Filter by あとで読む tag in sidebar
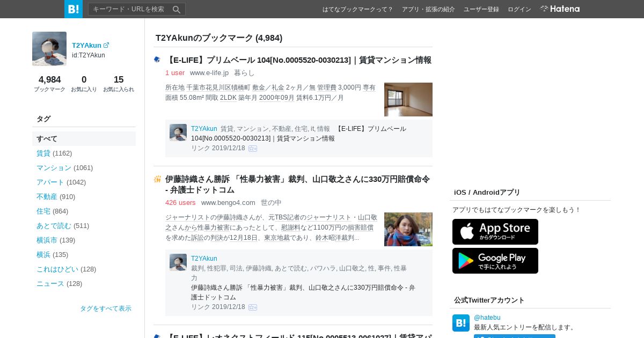This screenshot has height=338, width=644. 54,225
